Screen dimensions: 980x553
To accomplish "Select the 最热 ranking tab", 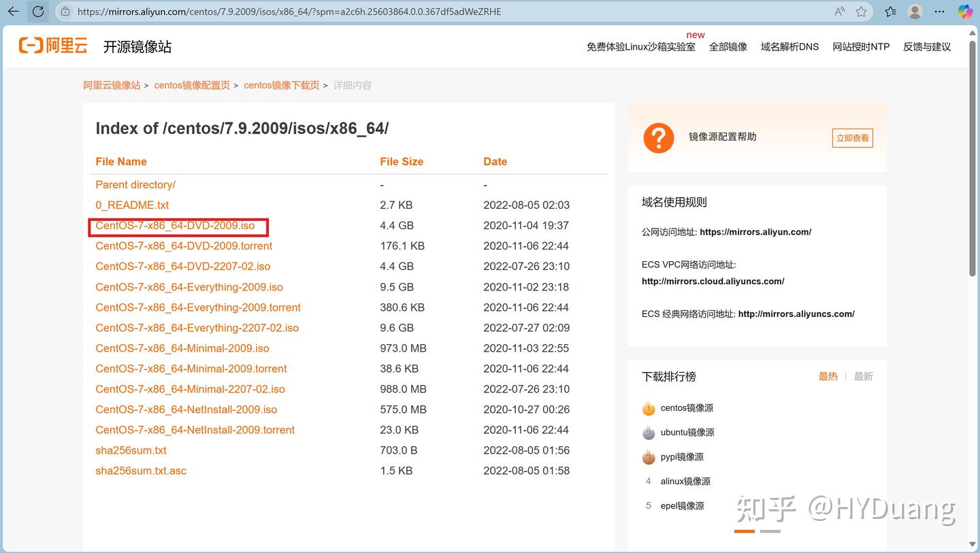I will point(828,376).
